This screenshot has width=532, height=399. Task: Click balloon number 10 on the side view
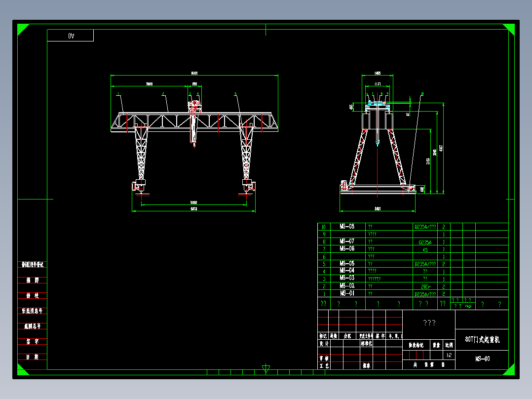click(422, 94)
